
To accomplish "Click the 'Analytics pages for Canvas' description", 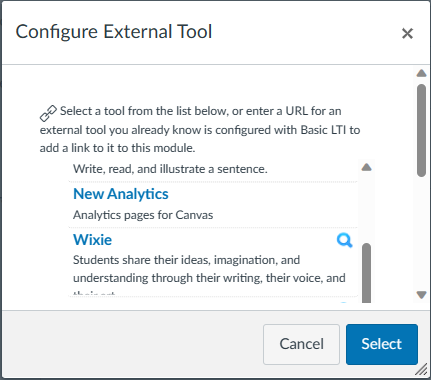I will click(143, 215).
